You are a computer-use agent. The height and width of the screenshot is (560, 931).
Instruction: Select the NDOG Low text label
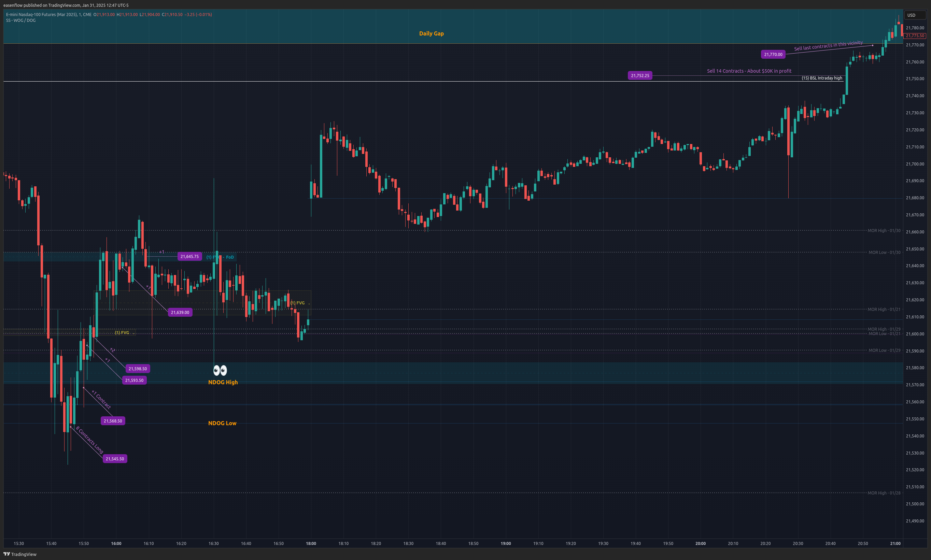222,423
